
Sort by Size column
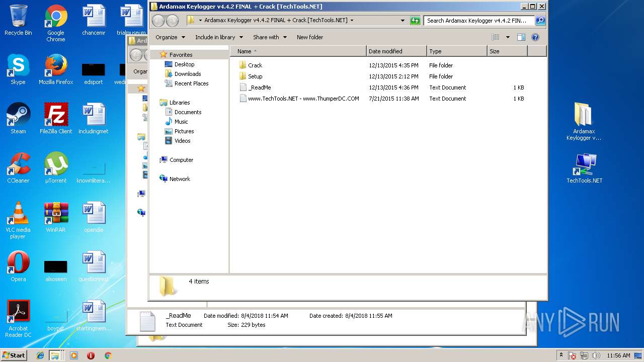(x=507, y=51)
